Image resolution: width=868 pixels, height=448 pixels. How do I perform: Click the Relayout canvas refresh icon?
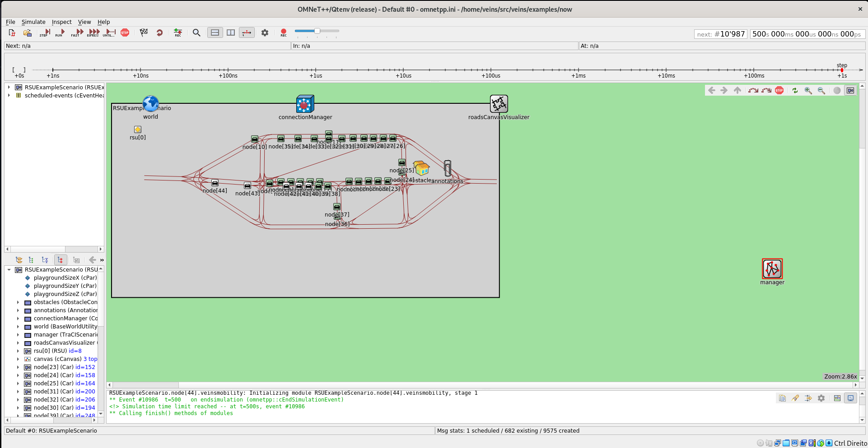pos(795,90)
